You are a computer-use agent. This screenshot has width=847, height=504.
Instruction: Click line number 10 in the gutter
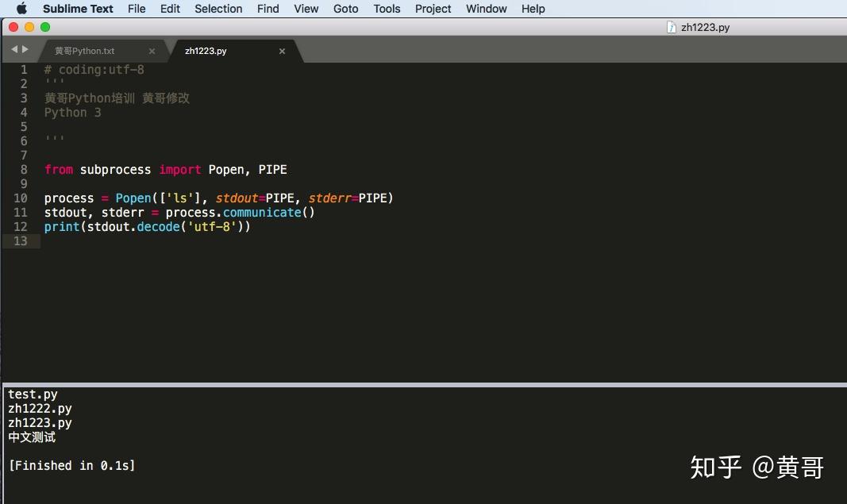(x=19, y=198)
